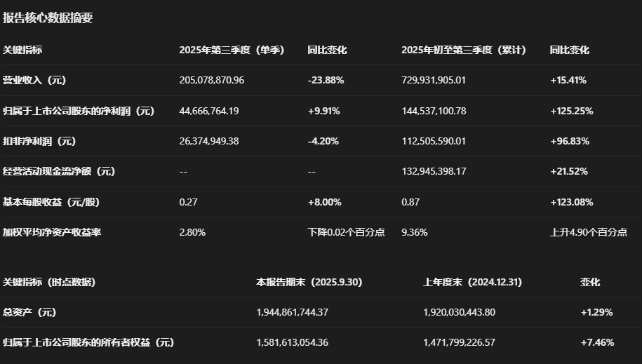
Task: Click the 报告核心数据摘要 heading
Action: pos(48,18)
